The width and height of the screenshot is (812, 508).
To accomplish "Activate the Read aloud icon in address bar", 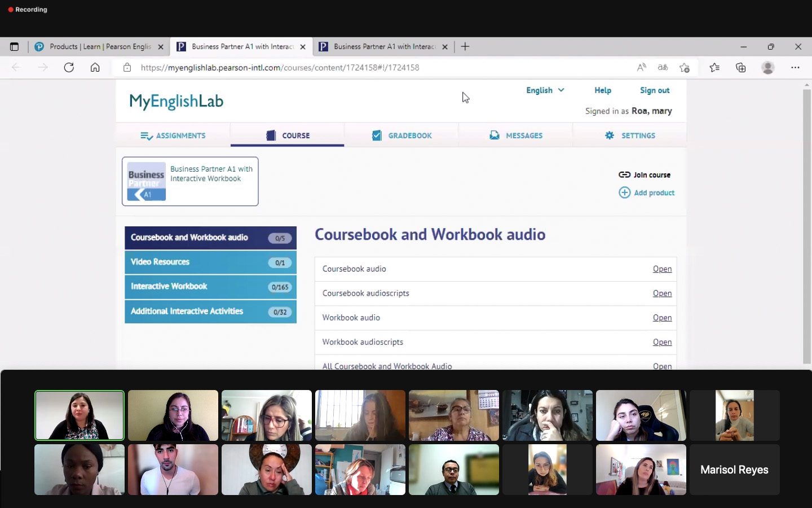I will click(x=642, y=67).
